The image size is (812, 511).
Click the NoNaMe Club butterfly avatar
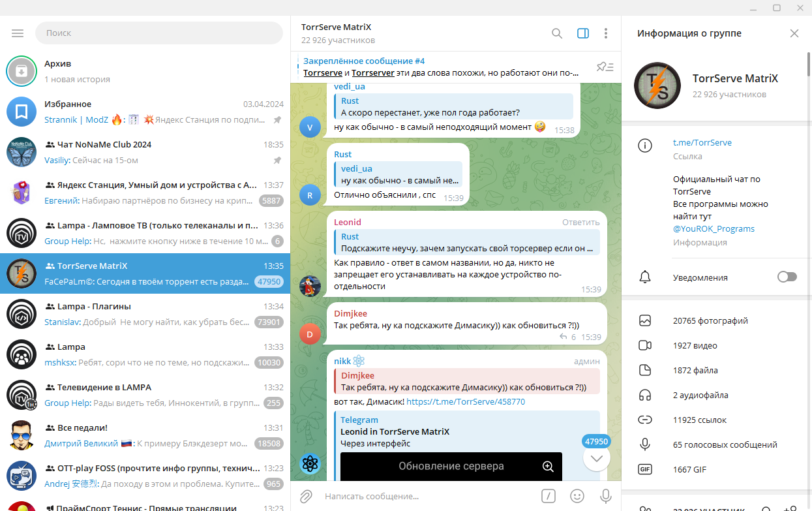tap(22, 152)
